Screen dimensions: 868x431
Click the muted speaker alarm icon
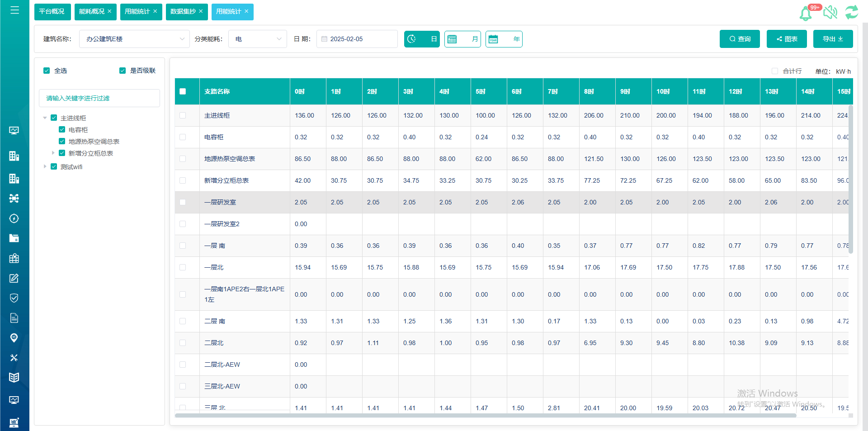[830, 12]
